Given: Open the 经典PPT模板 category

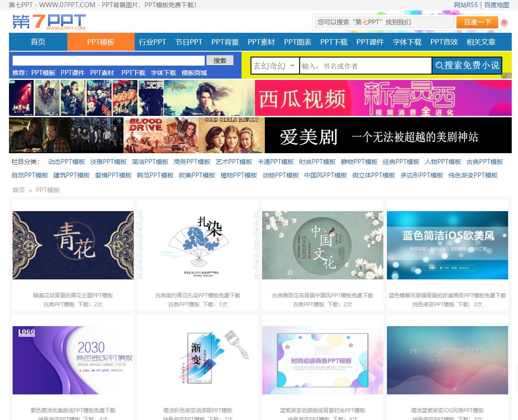Looking at the screenshot, I should point(401,162).
